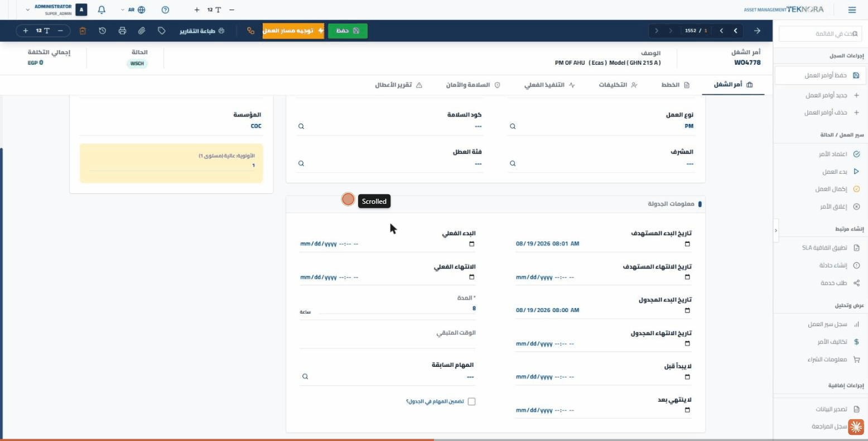Click طلب خدمة in sidebar
This screenshot has width=868, height=441.
(840, 283)
